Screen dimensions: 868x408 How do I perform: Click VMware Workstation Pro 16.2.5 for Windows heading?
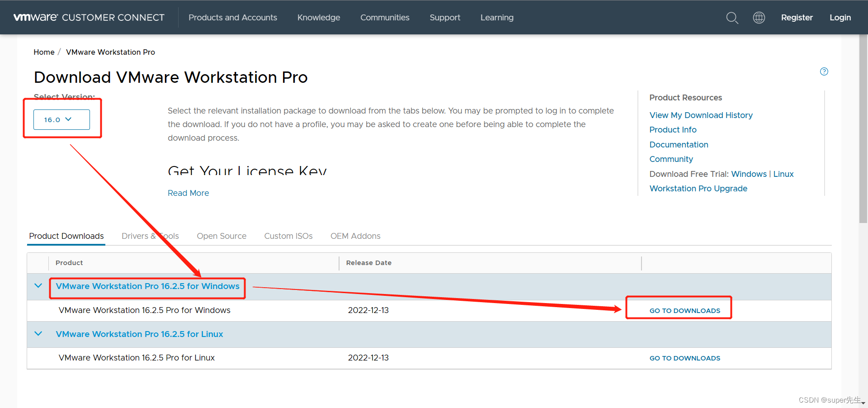147,286
